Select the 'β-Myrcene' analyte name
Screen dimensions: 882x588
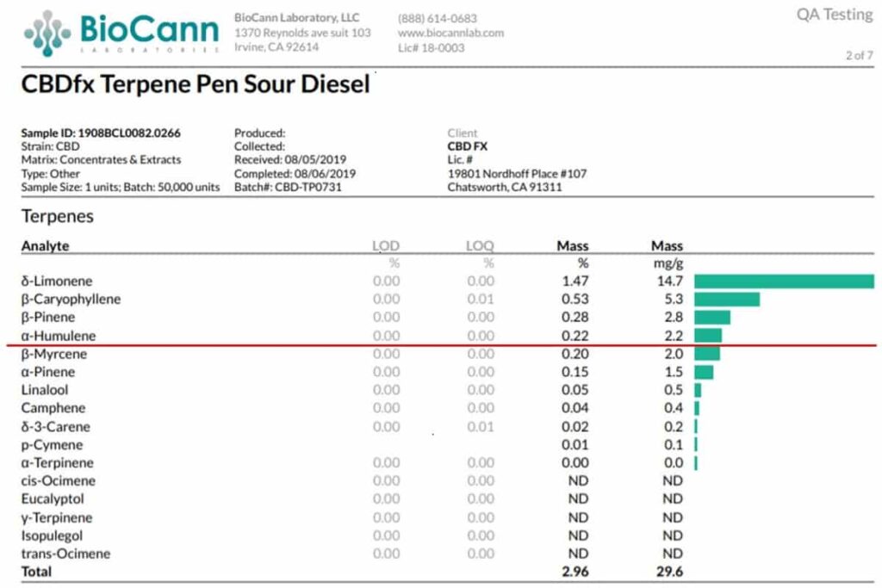54,354
